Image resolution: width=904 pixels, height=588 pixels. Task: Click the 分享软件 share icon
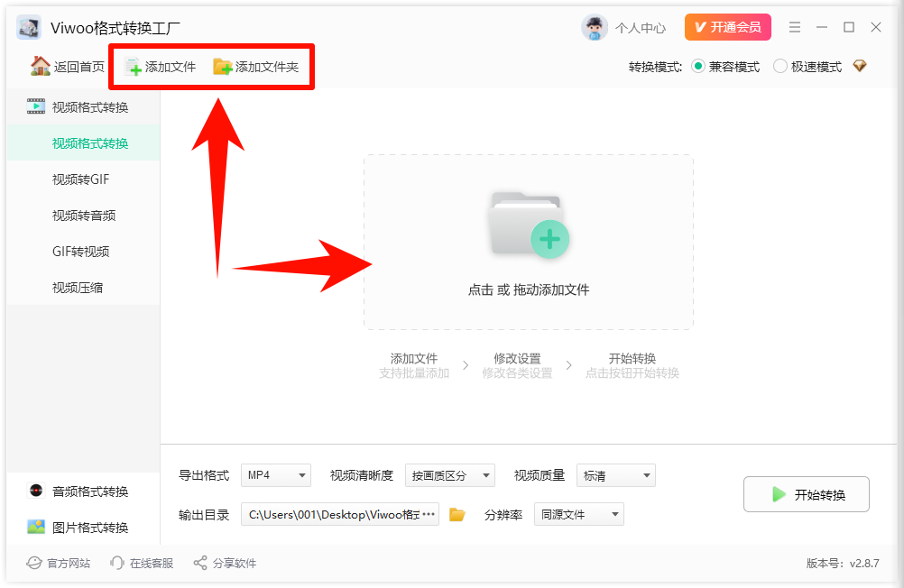(x=200, y=562)
